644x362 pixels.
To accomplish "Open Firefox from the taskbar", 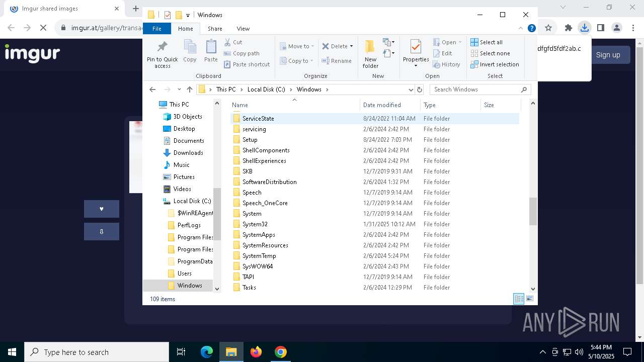I will (x=256, y=352).
